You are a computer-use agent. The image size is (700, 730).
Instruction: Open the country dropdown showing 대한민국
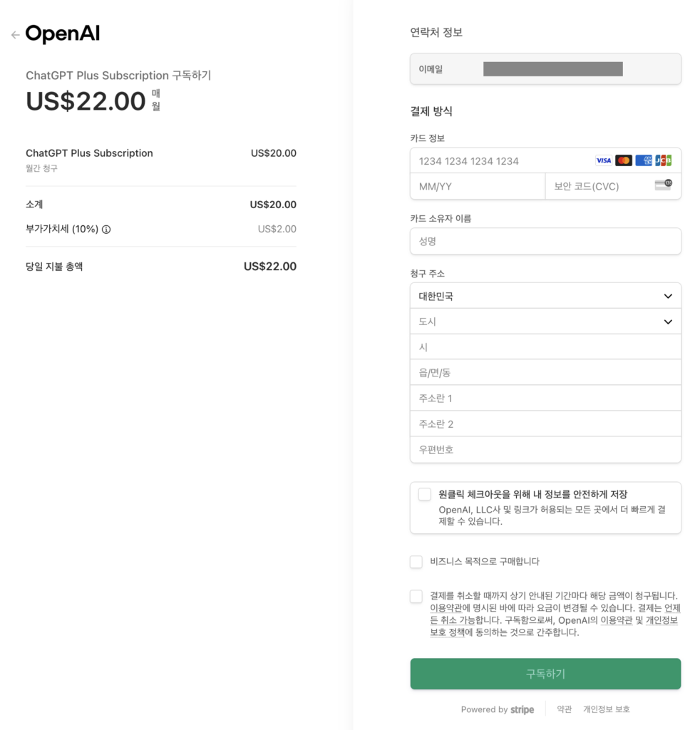tap(545, 296)
